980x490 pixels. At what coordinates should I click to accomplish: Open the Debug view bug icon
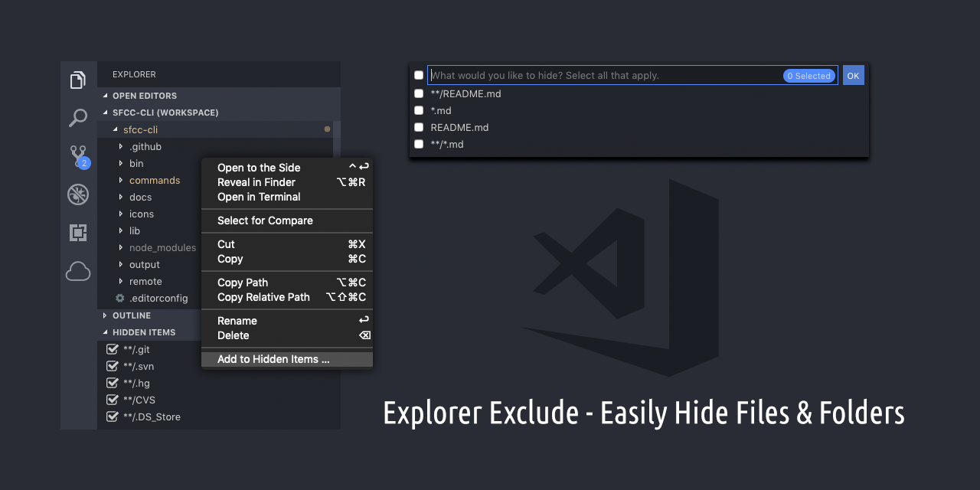(x=78, y=194)
